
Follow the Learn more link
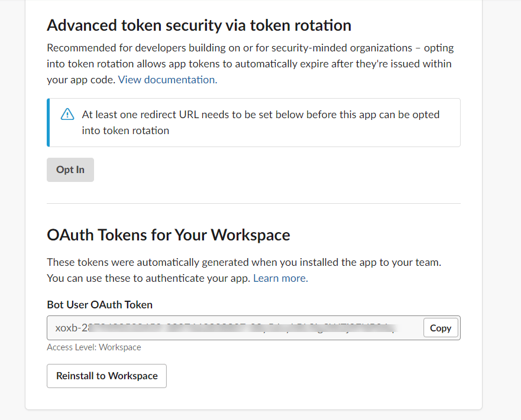click(x=280, y=278)
